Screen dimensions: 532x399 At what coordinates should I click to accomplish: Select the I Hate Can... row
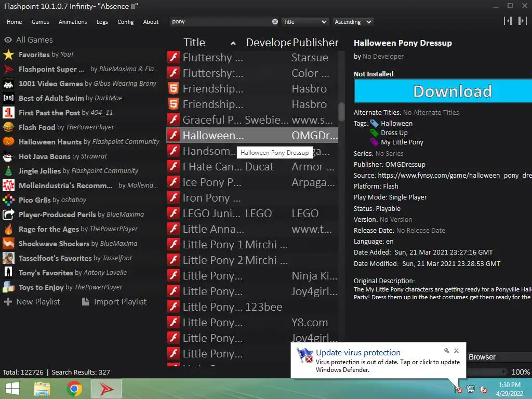(252, 167)
